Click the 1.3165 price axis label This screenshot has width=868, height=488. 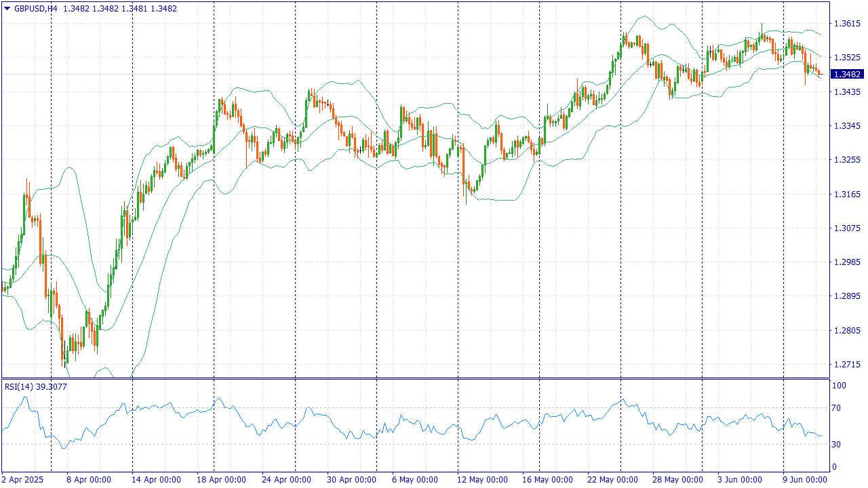[847, 195]
